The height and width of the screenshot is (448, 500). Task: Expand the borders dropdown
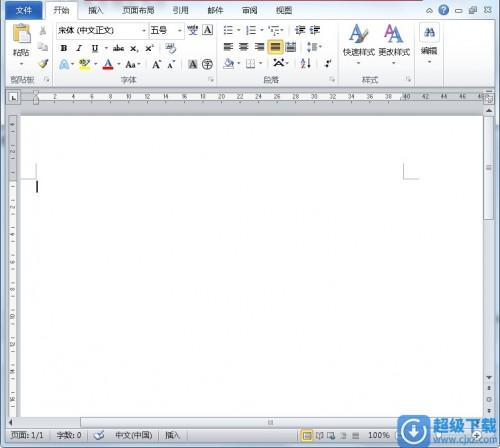[261, 63]
